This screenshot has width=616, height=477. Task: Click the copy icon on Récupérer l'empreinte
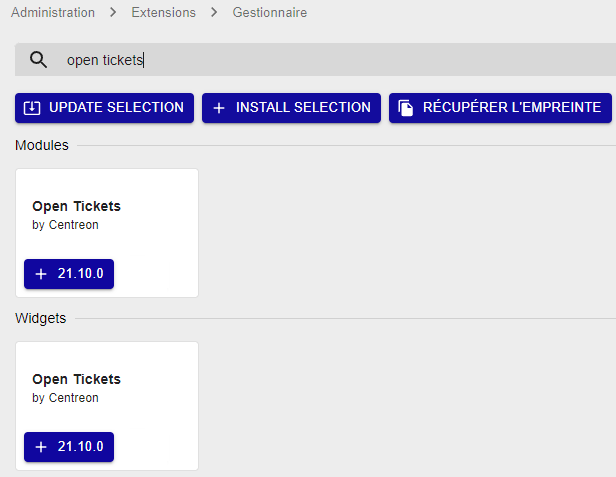(x=406, y=108)
